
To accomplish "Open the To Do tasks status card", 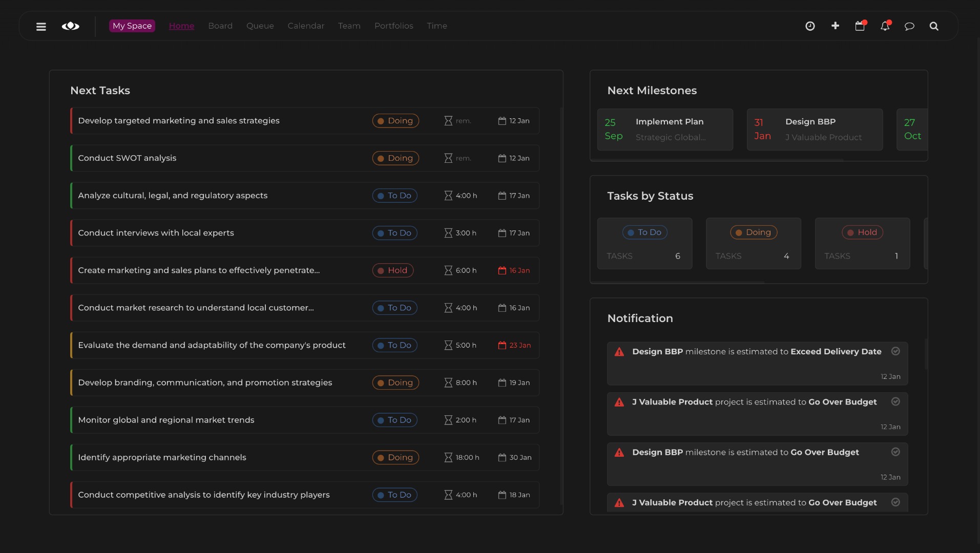I will point(644,243).
